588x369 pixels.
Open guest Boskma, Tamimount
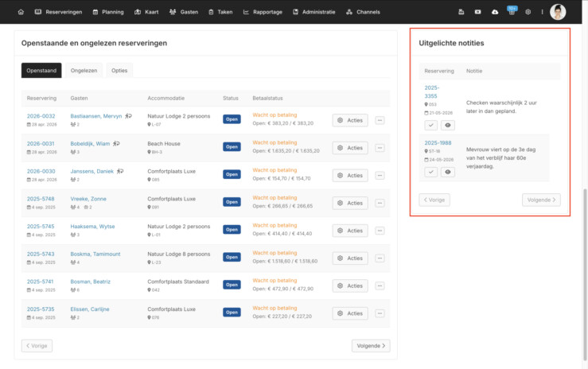[95, 254]
